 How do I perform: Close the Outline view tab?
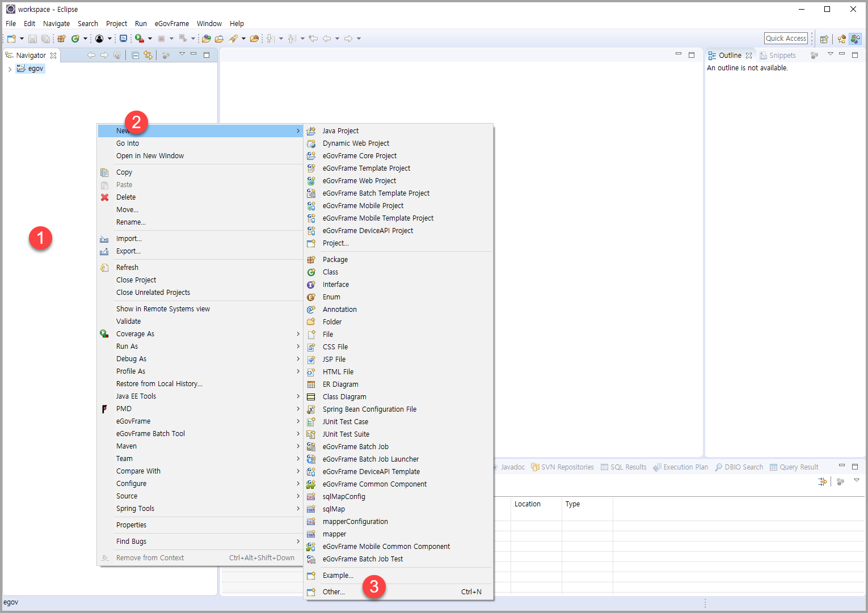point(749,56)
